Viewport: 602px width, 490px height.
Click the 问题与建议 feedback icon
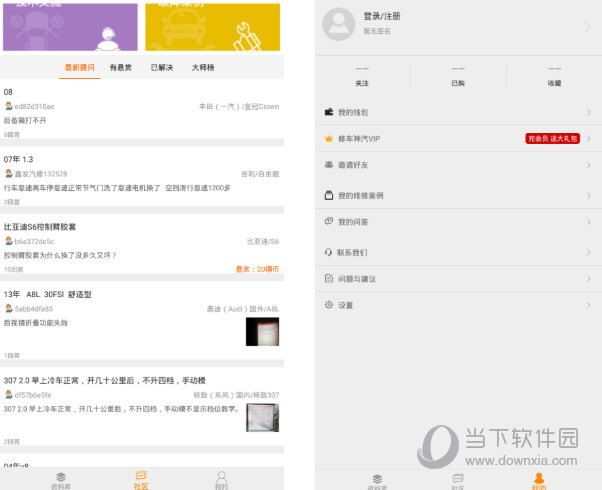(329, 278)
